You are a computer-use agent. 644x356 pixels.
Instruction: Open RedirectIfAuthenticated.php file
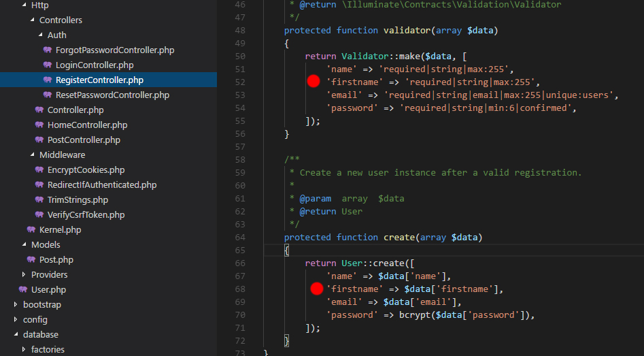tap(102, 185)
